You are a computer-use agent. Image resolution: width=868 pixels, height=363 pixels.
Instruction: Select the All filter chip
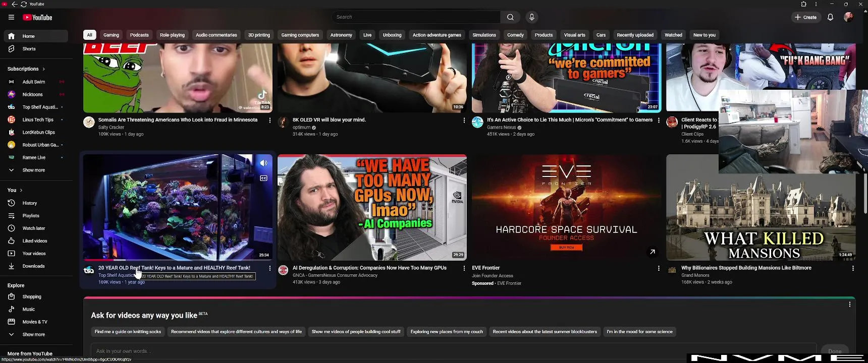[x=89, y=35]
